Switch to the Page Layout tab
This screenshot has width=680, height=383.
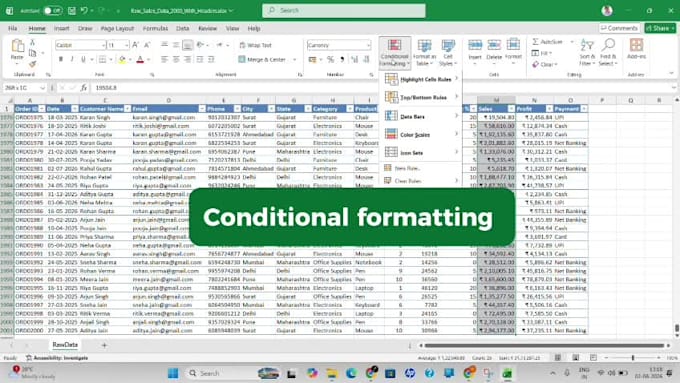(x=117, y=29)
